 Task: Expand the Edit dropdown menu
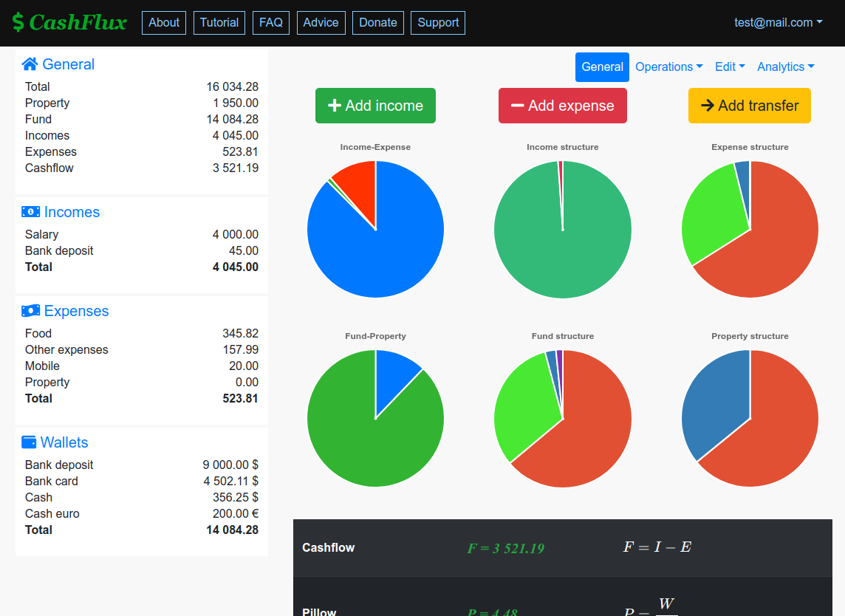tap(730, 66)
